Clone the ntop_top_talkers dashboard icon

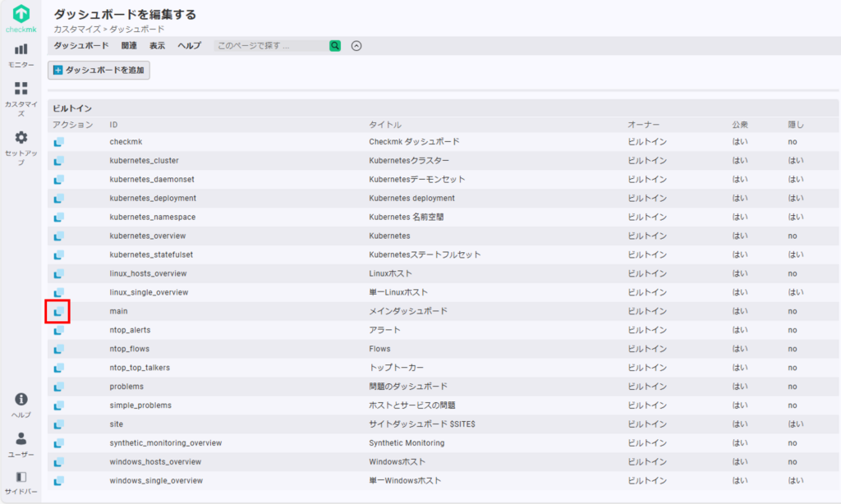[x=58, y=368]
